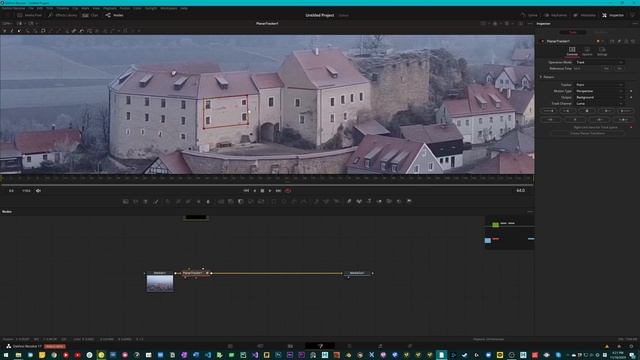The width and height of the screenshot is (640, 360).
Task: Toggle the Metadata panel
Action: coord(584,15)
